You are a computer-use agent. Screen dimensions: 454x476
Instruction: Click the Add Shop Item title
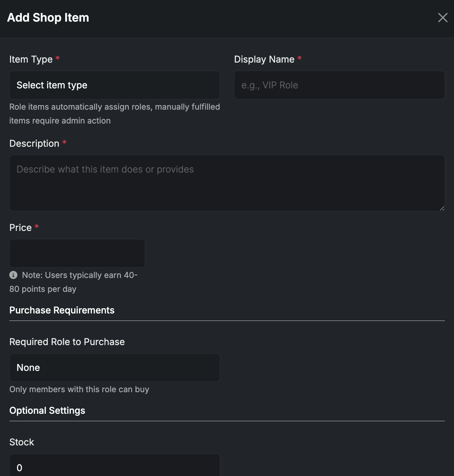(x=48, y=18)
